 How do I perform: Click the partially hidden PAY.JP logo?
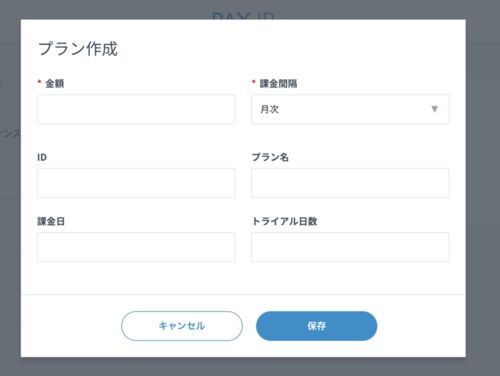coord(243,16)
